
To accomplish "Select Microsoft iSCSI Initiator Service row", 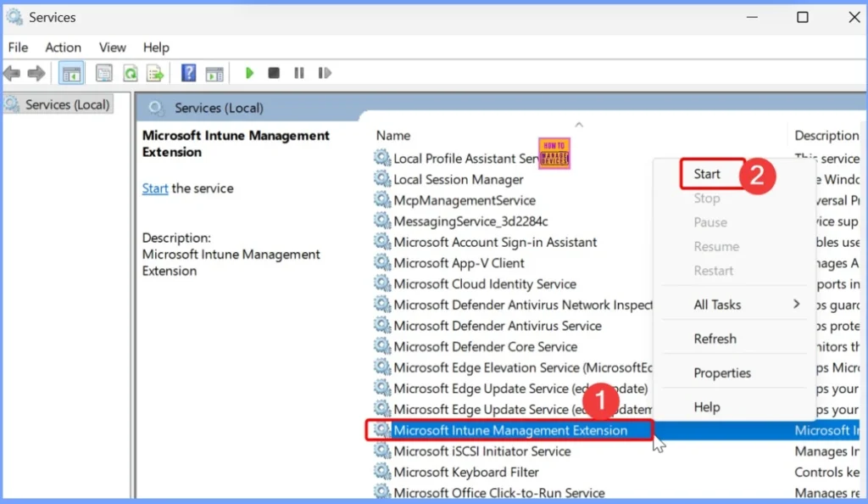I will (x=481, y=451).
